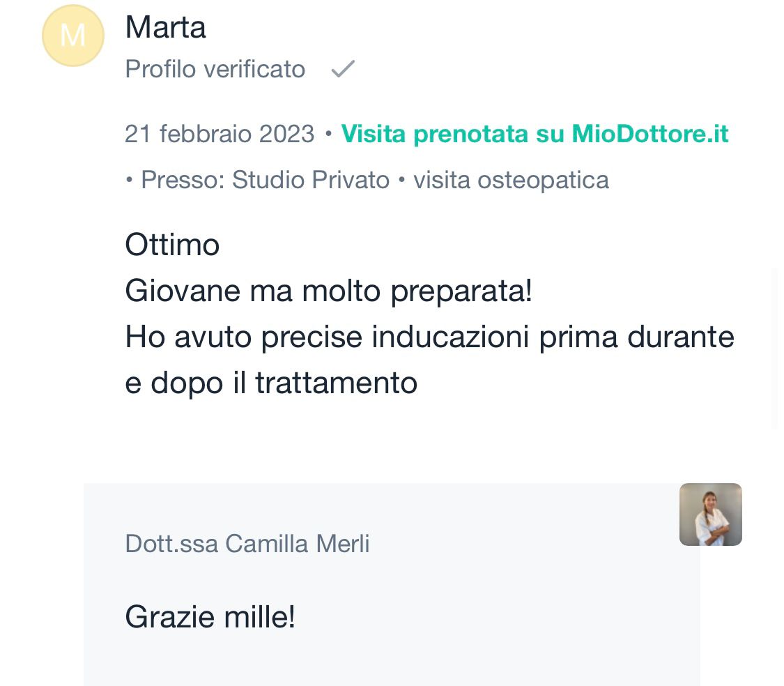Click the line starting 'Ho avuto precise'
This screenshot has height=686, width=784.
pos(429,337)
